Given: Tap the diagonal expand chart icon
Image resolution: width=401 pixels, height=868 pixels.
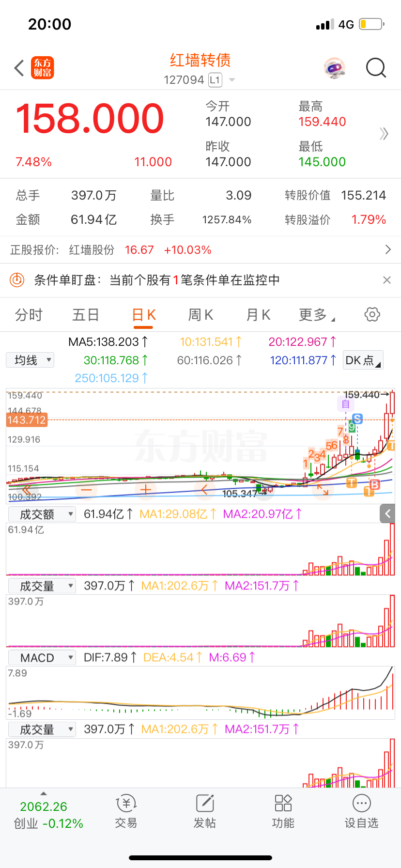Looking at the screenshot, I should 323,490.
